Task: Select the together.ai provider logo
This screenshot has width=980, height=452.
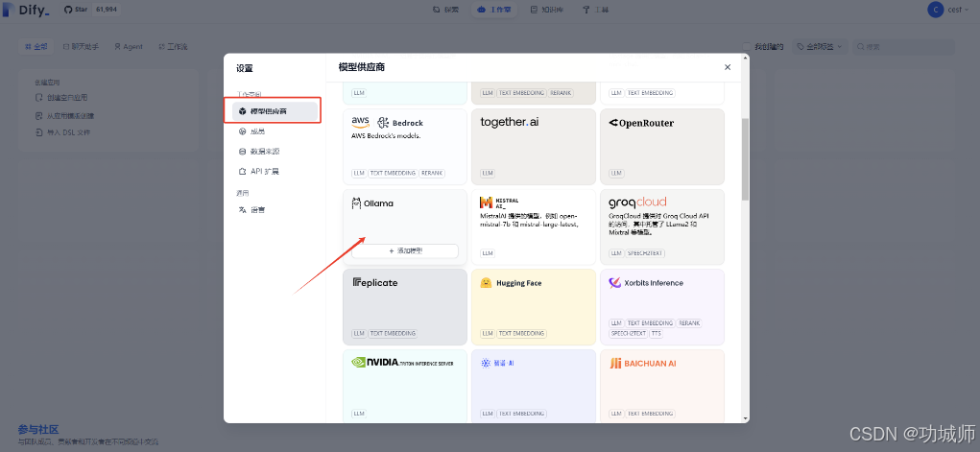Action: tap(510, 122)
